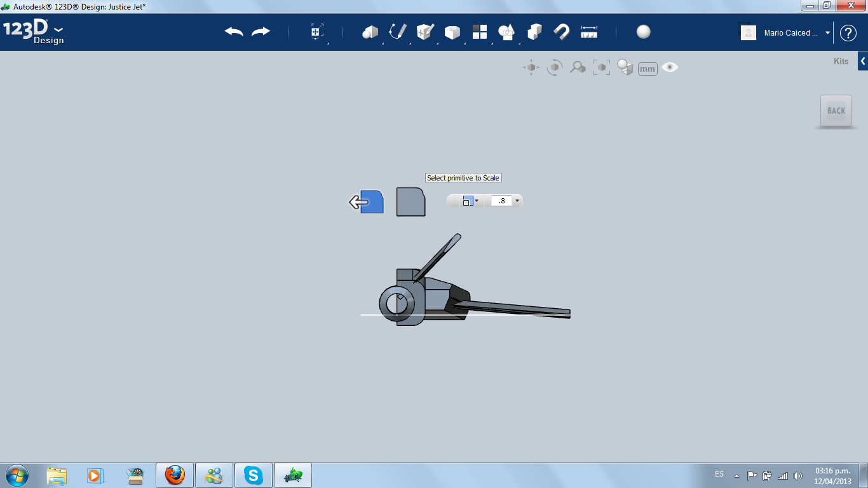This screenshot has height=488, width=868.
Task: Activate the Snap magnet tool
Action: click(x=562, y=32)
